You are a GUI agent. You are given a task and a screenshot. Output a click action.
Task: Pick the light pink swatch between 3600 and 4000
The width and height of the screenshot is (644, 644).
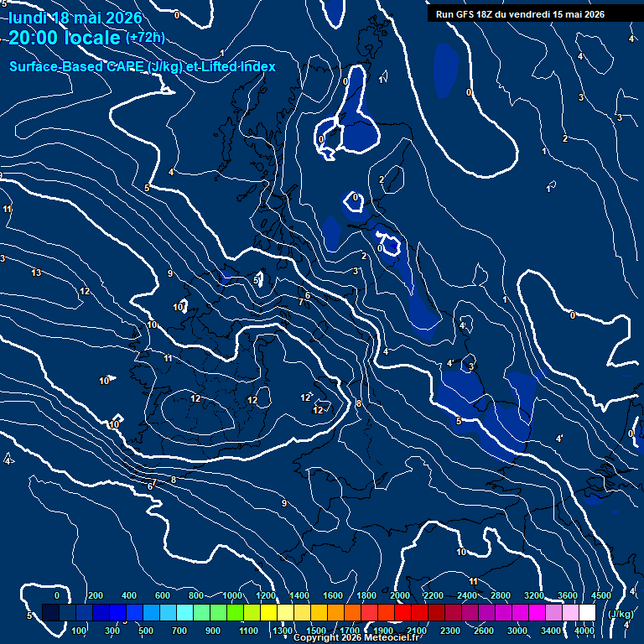pos(570,612)
